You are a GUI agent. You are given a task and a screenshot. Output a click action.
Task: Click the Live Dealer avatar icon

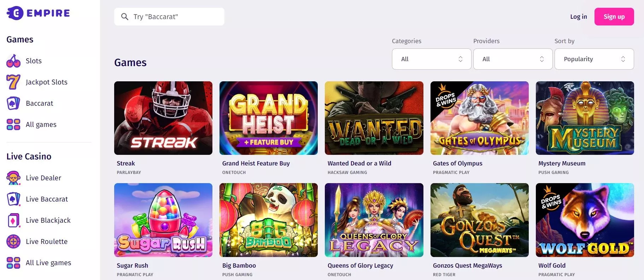[13, 178]
